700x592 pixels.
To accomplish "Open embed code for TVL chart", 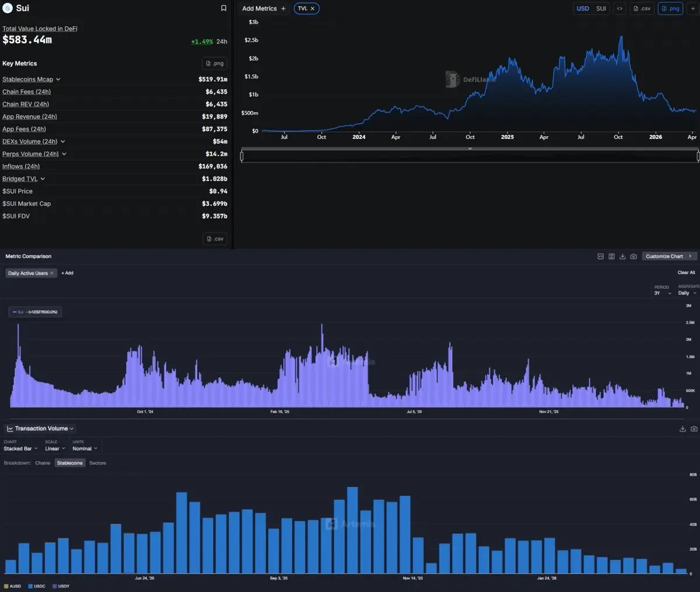I will click(619, 9).
